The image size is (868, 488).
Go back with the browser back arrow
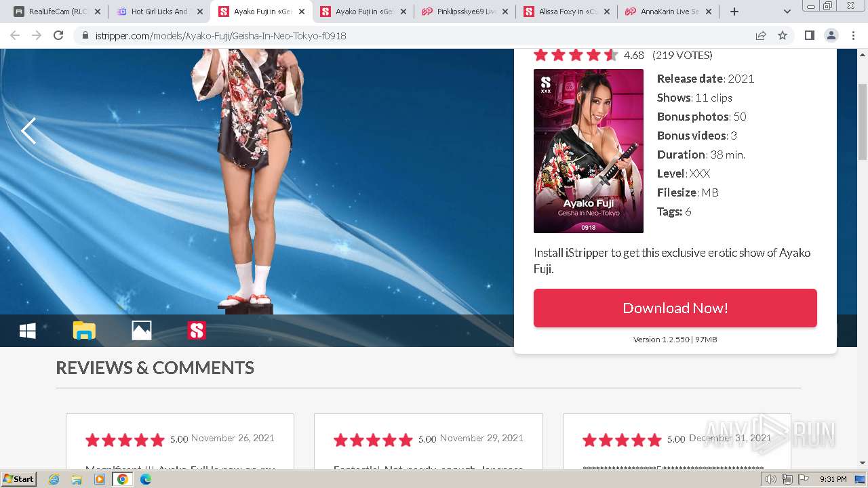[15, 35]
